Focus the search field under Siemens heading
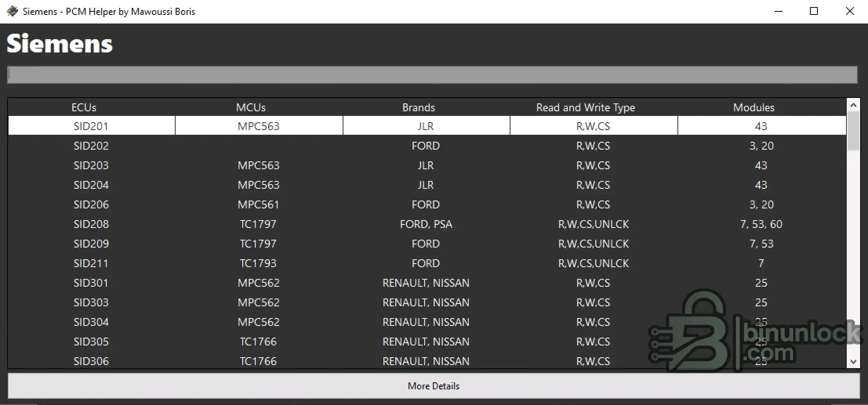The image size is (868, 405). coord(432,74)
